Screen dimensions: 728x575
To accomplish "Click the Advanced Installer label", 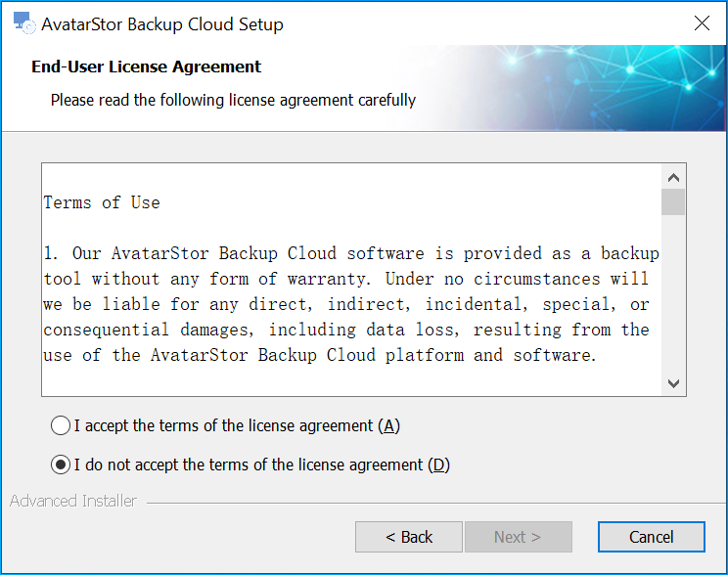I will [72, 501].
